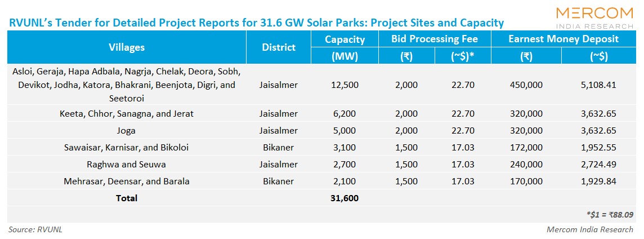Click "22.70" in the Keeta, Chhor row
The height and width of the screenshot is (239, 644).
463,114
